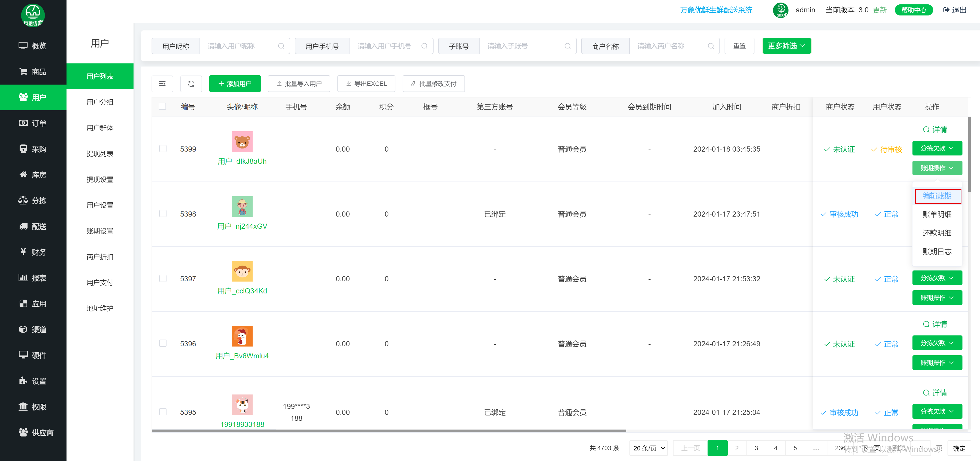Viewport: 980px width, 461px height.
Task: Toggle the select-all checkbox in table header
Action: 162,106
